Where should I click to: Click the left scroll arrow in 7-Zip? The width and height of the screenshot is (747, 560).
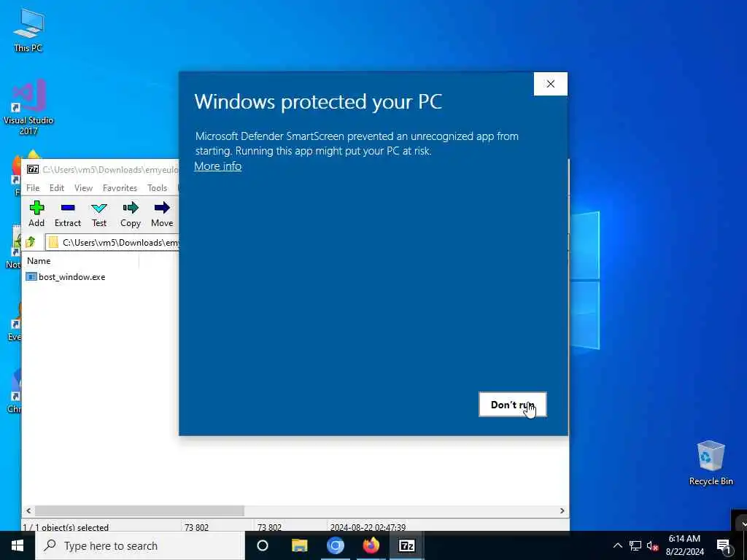point(28,510)
